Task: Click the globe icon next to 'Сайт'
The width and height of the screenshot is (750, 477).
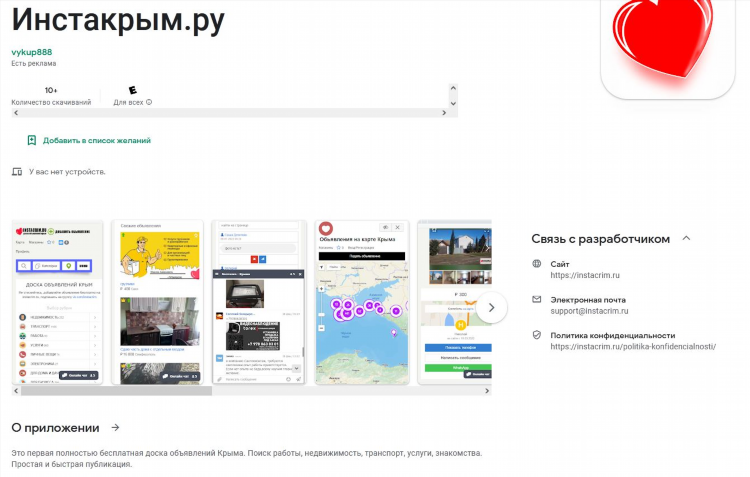Action: click(x=537, y=264)
